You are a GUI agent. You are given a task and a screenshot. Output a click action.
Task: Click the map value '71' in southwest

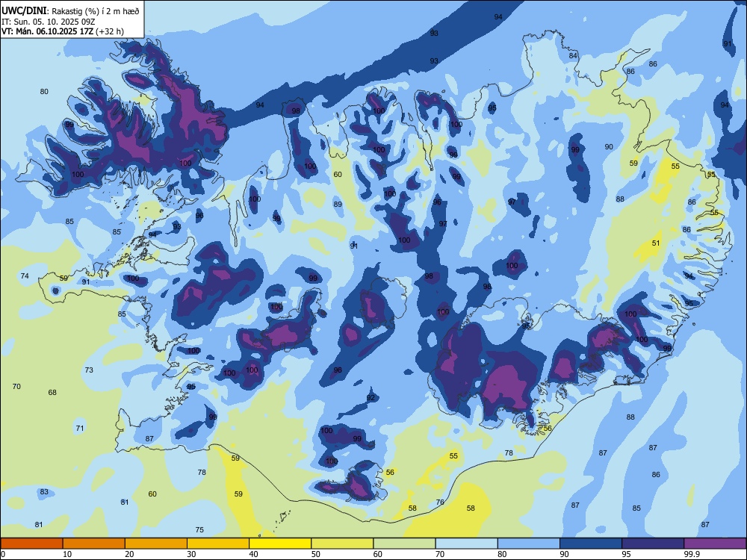(80, 428)
